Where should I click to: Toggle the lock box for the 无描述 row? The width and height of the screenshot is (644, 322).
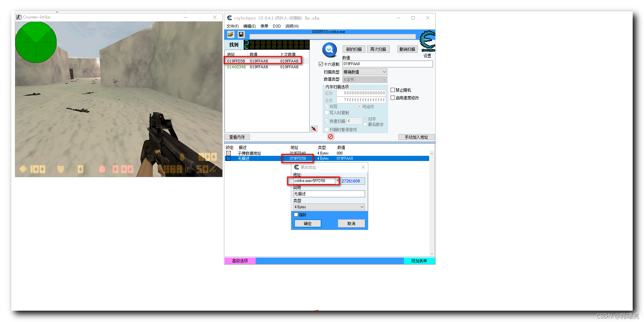click(228, 158)
